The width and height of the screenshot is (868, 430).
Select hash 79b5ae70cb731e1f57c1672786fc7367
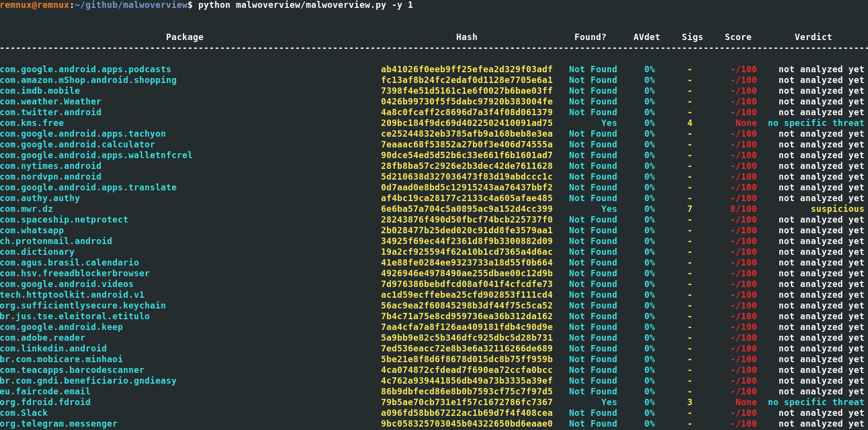coord(466,402)
